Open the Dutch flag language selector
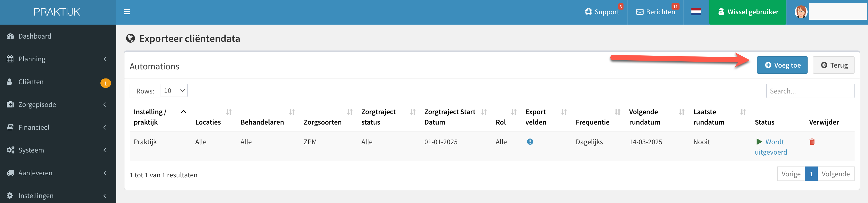Screen dimensions: 868x203 point(696,12)
